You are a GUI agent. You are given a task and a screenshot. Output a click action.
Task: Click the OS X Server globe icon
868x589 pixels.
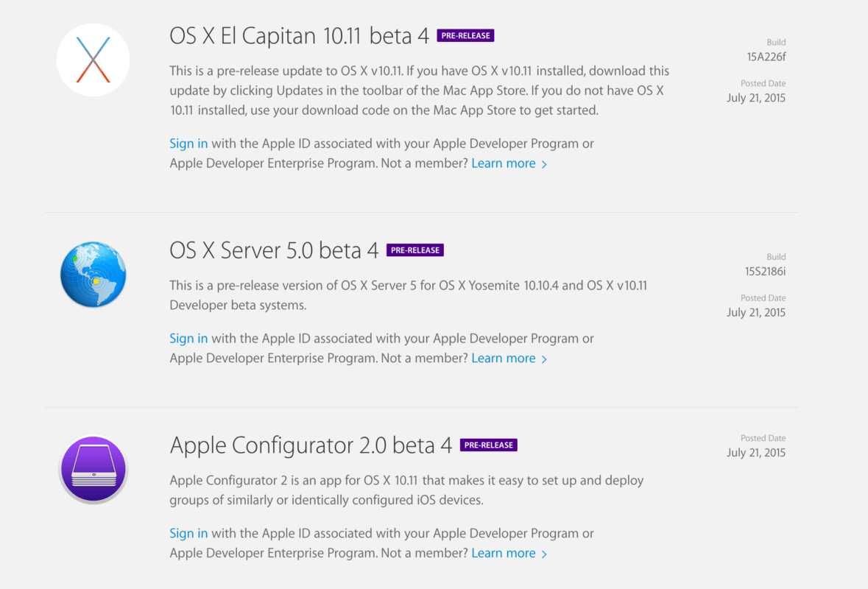pyautogui.click(x=93, y=274)
